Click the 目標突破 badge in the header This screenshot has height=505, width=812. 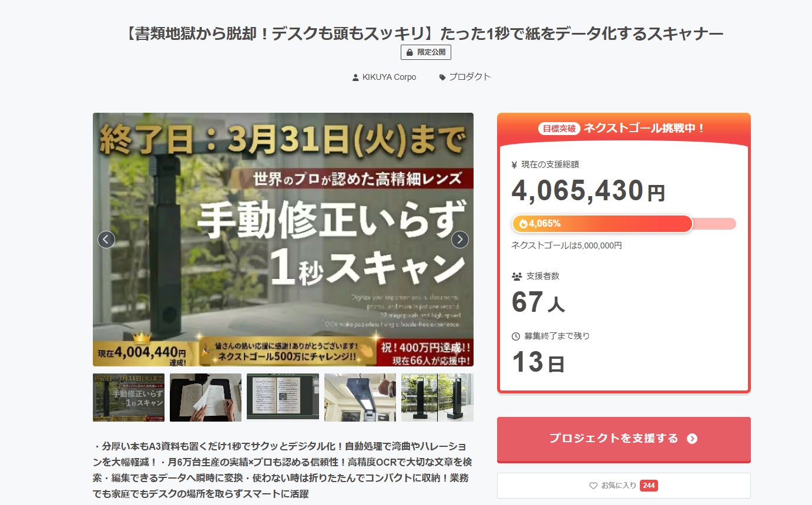click(559, 128)
